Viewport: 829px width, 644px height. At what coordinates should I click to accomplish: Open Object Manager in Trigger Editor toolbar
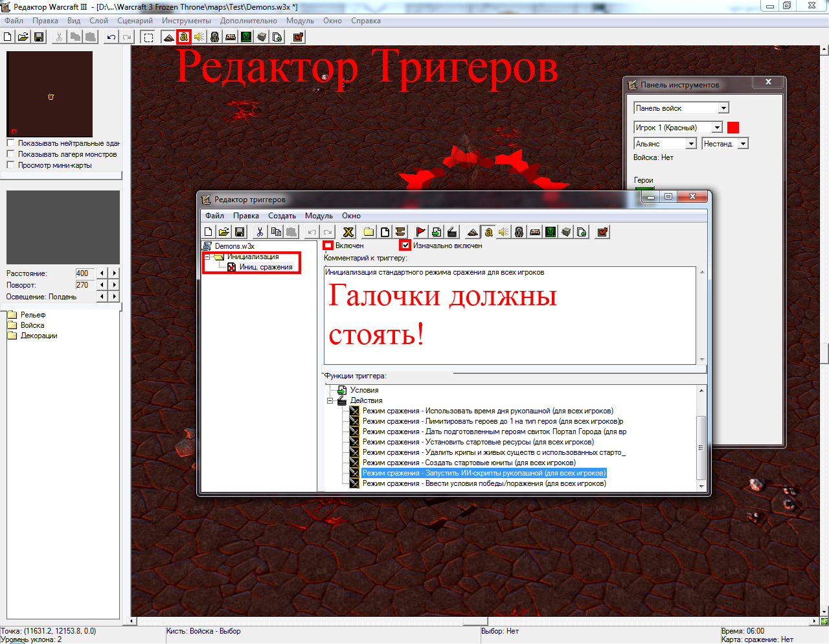[566, 232]
